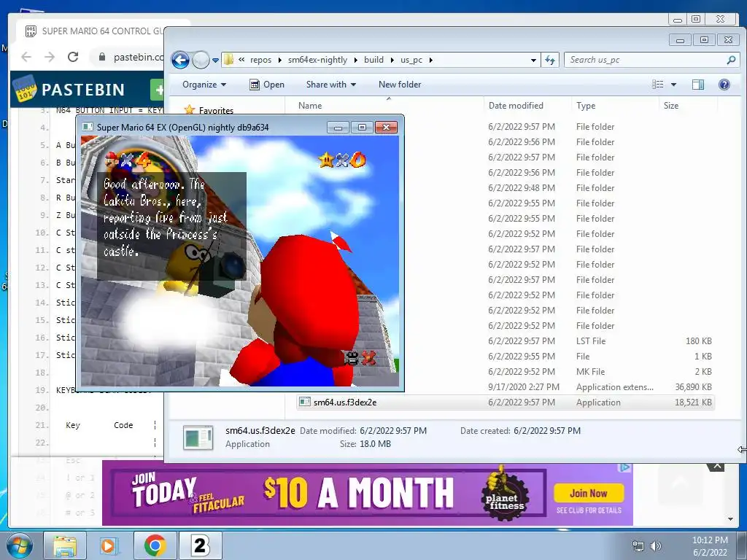Open File Explorer taskbar icon

pos(64,545)
